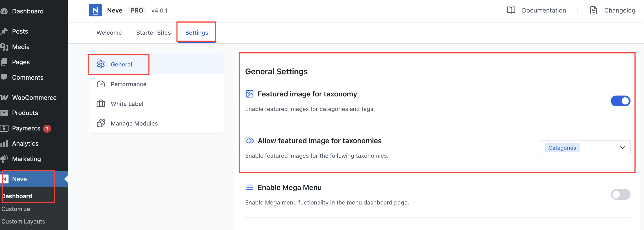
Task: Open the Starter Sites tab
Action: coord(153,33)
